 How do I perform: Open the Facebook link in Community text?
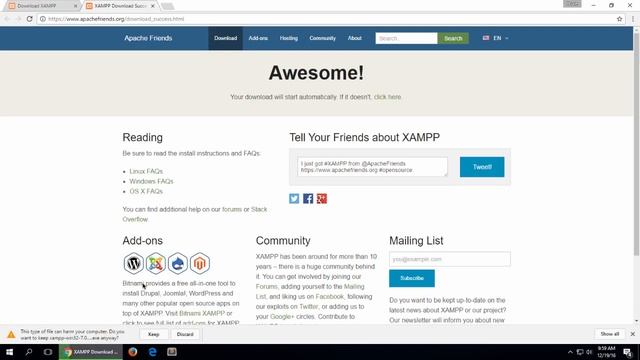[x=330, y=297]
